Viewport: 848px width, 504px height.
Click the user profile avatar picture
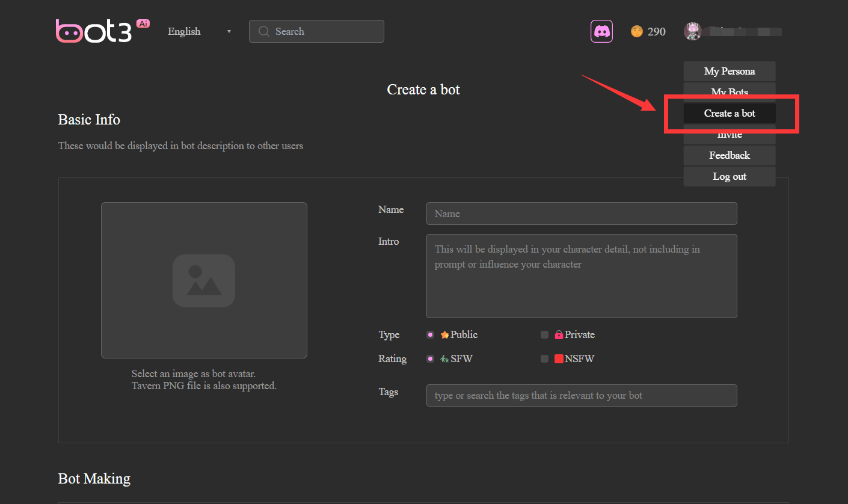[692, 31]
